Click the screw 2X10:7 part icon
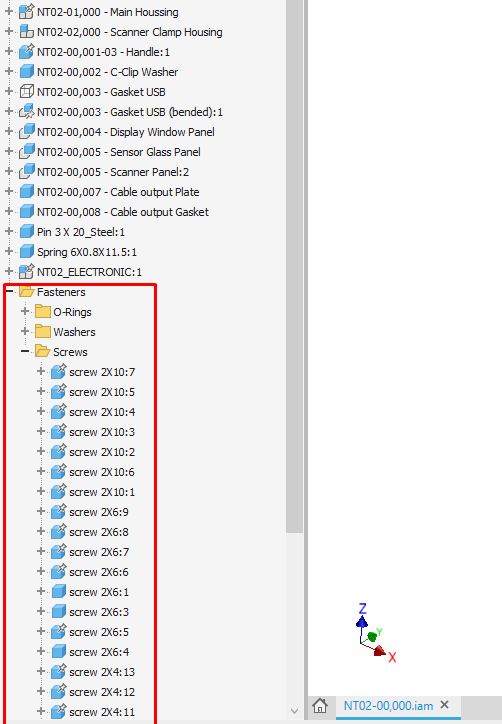This screenshot has width=502, height=724. pyautogui.click(x=59, y=372)
